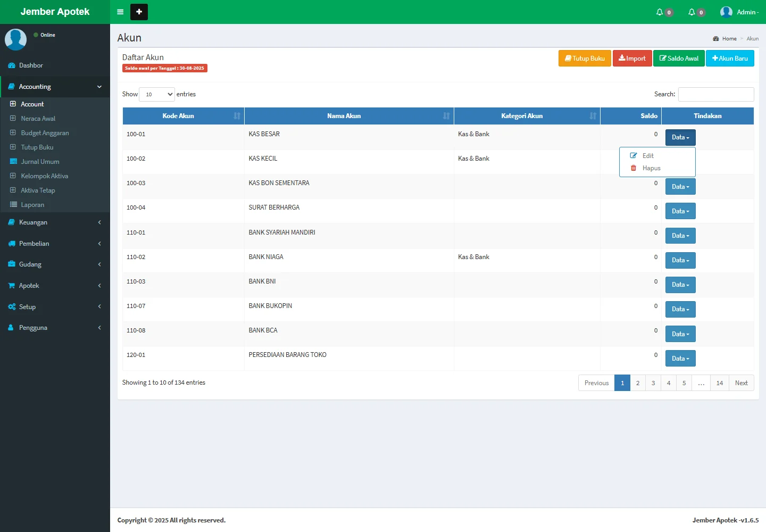Select Edit from the open Data dropdown
This screenshot has height=532, width=766.
pyautogui.click(x=647, y=156)
